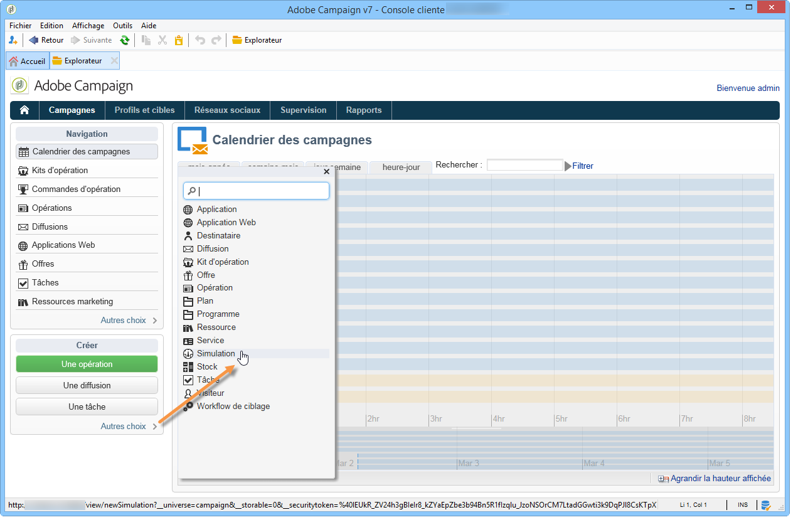Image resolution: width=808 pixels, height=532 pixels.
Task: Expand Autres choix under Navigation
Action: click(128, 321)
